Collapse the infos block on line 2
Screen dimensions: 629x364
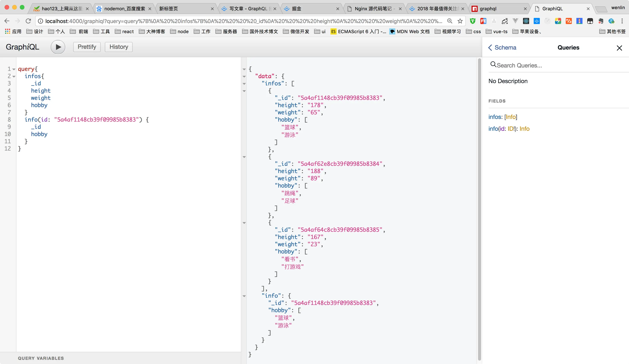14,76
